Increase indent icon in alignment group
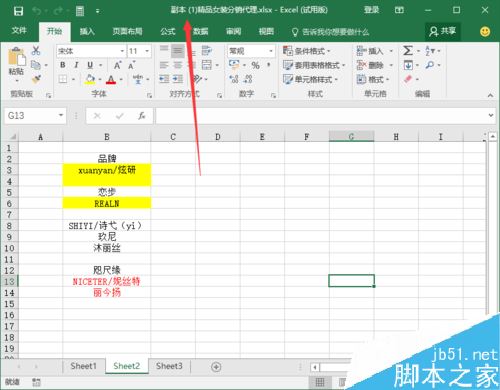 (x=178, y=79)
